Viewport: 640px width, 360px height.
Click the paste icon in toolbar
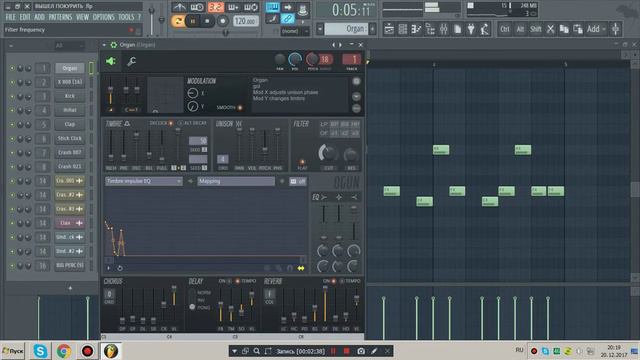[x=578, y=29]
